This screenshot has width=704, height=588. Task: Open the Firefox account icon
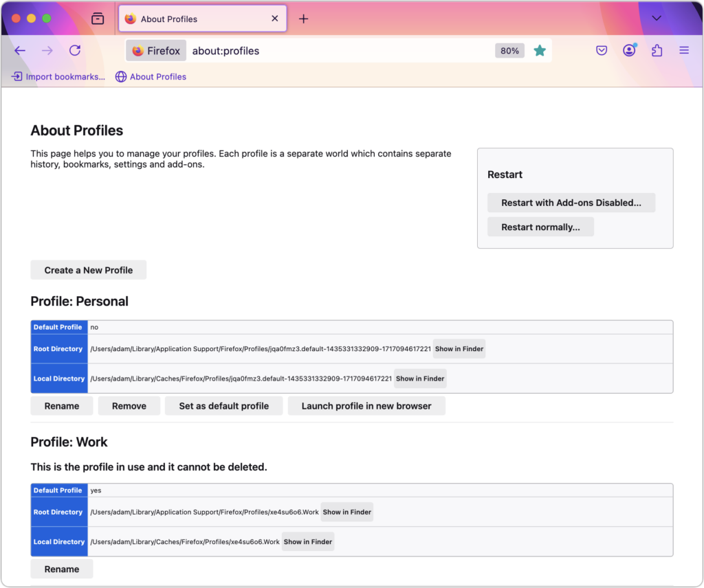(x=630, y=50)
